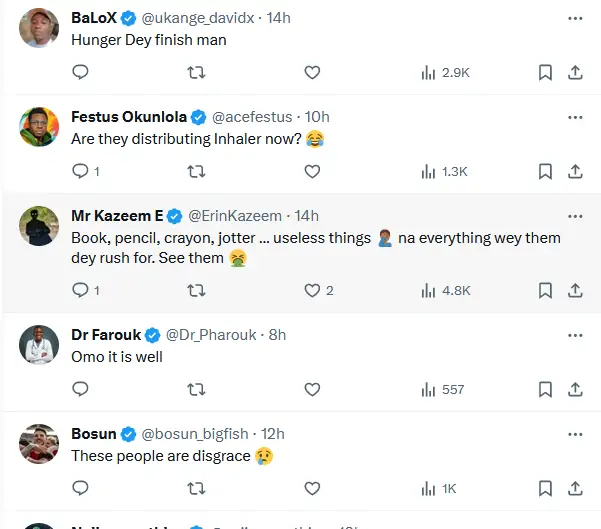Viewport: 601px width, 529px height.
Task: View analytics on Dr Farouk's tweet
Action: point(442,389)
